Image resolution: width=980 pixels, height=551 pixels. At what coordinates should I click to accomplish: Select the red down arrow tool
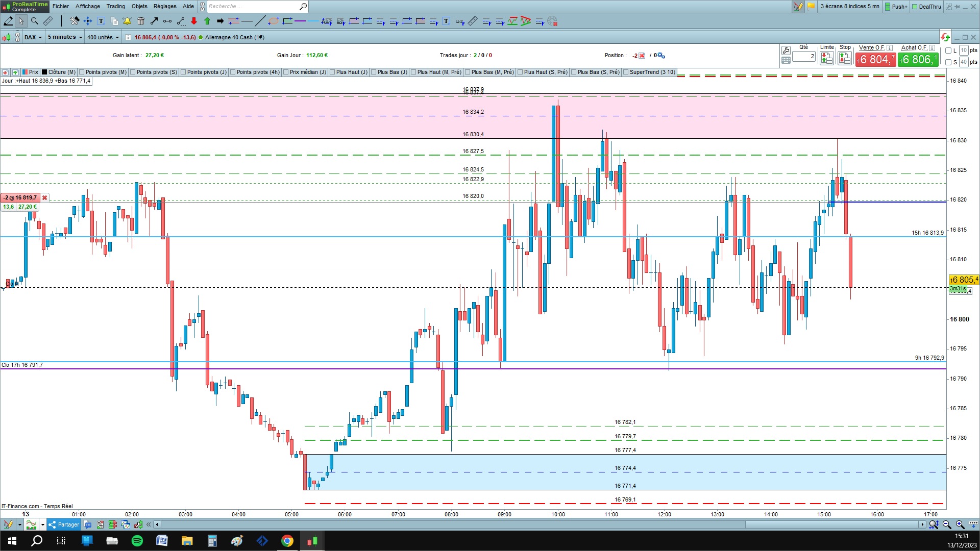tap(194, 21)
